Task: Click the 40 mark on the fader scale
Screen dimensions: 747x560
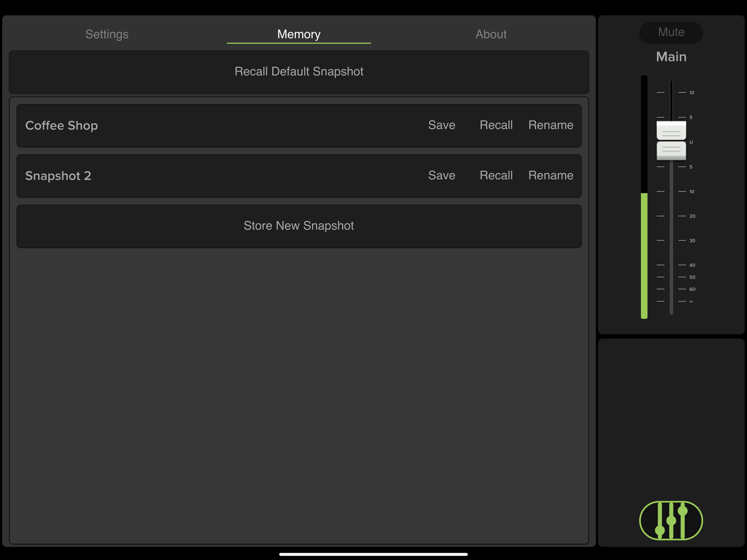Action: [x=692, y=265]
